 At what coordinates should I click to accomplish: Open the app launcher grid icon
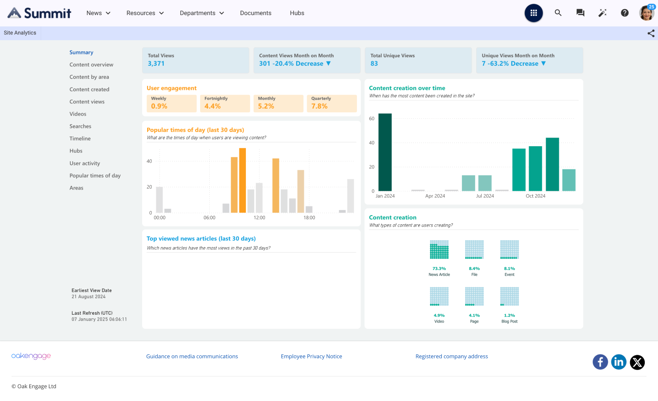[534, 13]
